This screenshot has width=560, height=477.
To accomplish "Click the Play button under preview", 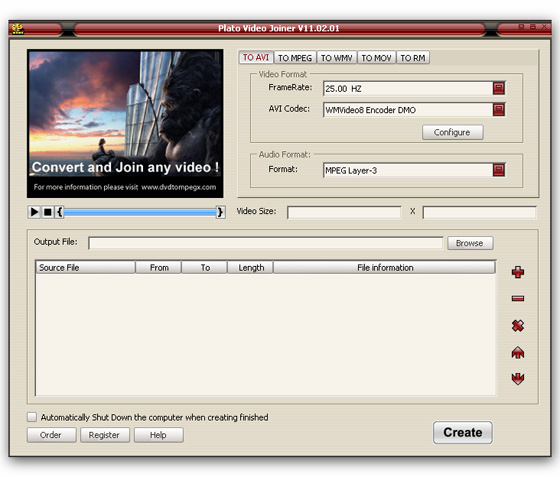I will click(34, 212).
